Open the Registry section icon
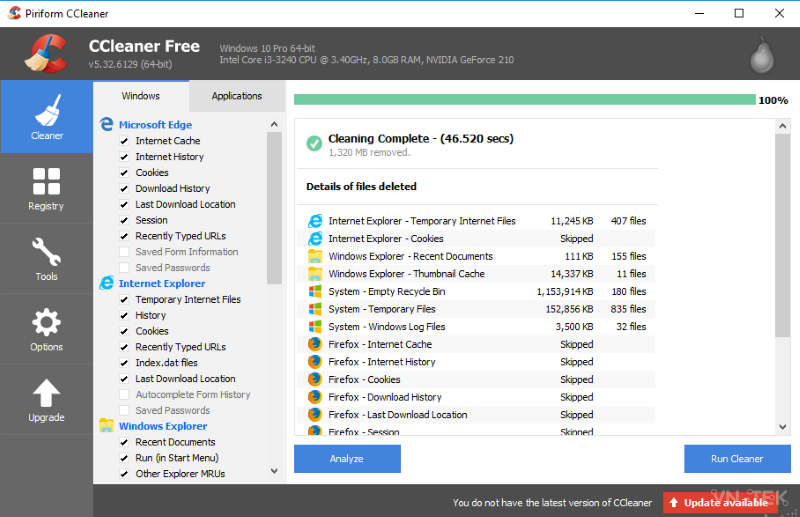 [46, 181]
